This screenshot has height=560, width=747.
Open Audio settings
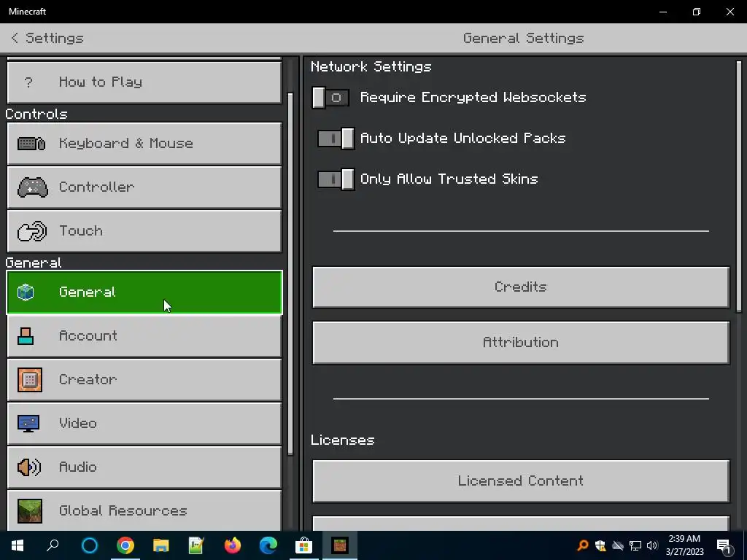click(144, 467)
